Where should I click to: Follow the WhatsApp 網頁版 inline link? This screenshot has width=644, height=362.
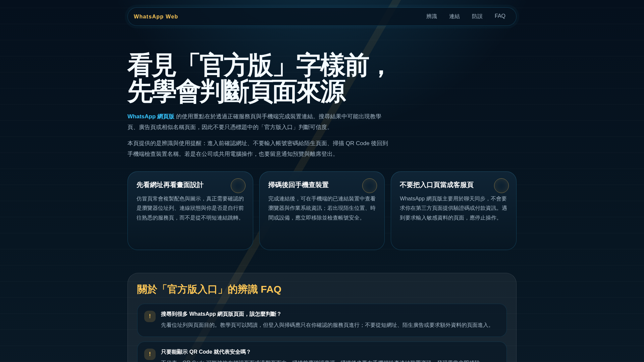coord(151,116)
